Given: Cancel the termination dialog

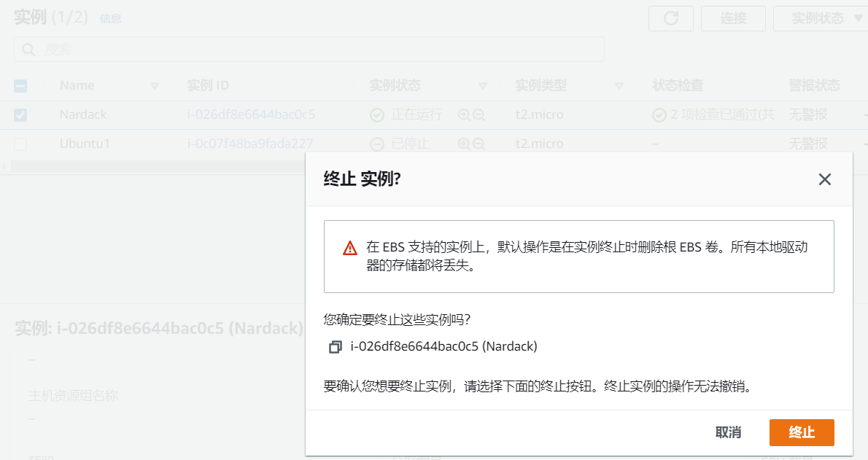Looking at the screenshot, I should 728,432.
